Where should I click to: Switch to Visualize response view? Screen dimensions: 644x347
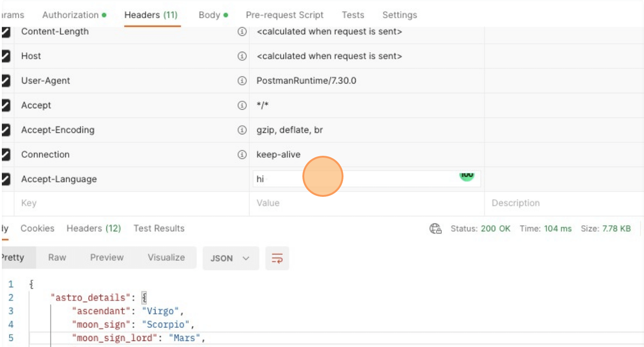coord(166,257)
